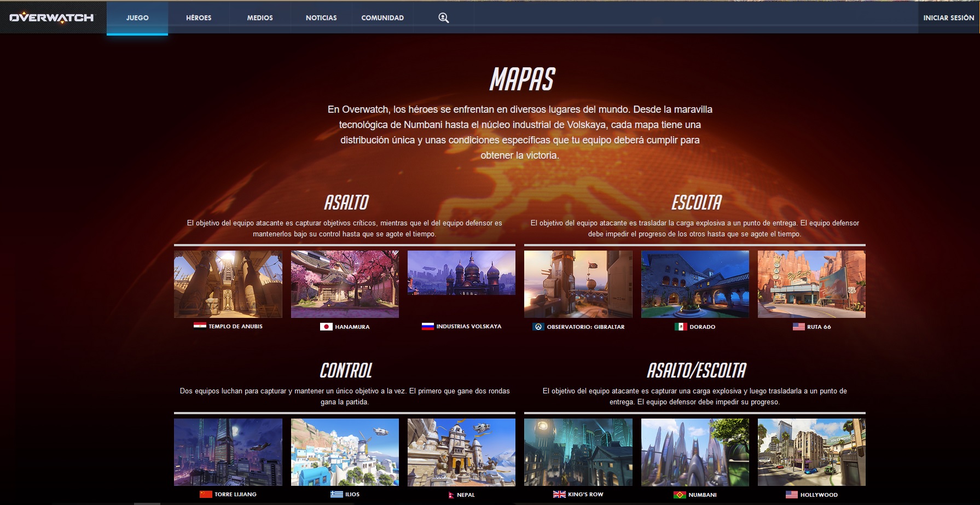Click the UK flag beside King's Row
The height and width of the screenshot is (505, 980).
(x=559, y=494)
